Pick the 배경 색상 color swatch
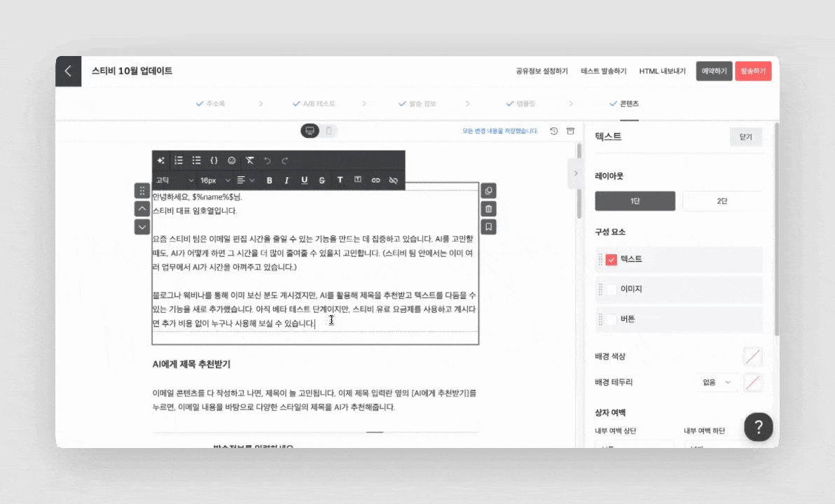 click(753, 356)
